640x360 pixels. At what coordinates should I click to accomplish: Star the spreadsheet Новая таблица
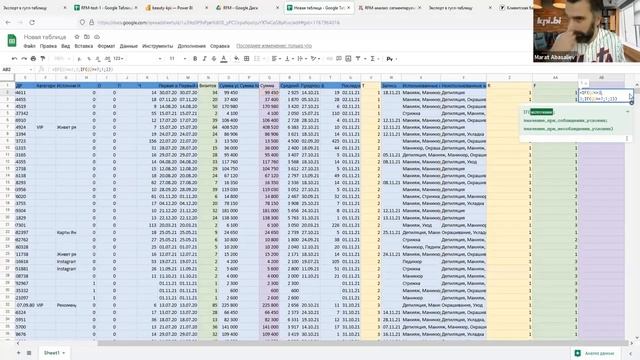click(x=77, y=37)
